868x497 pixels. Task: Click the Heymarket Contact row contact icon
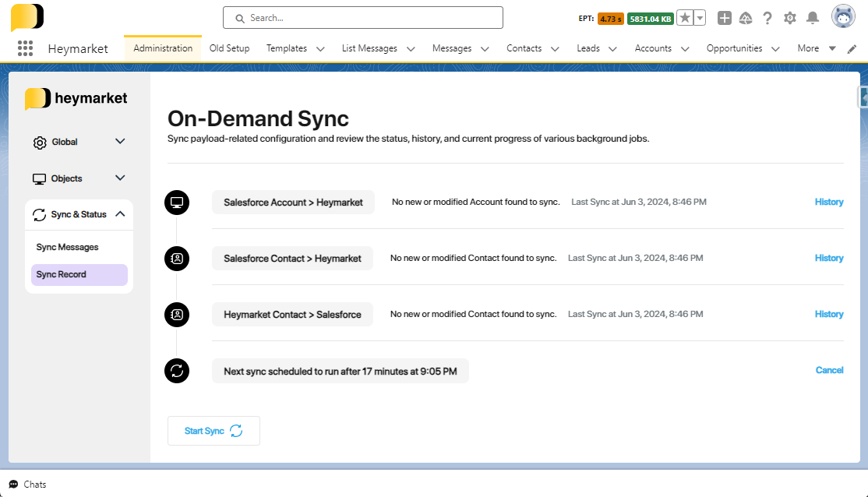[x=177, y=315]
